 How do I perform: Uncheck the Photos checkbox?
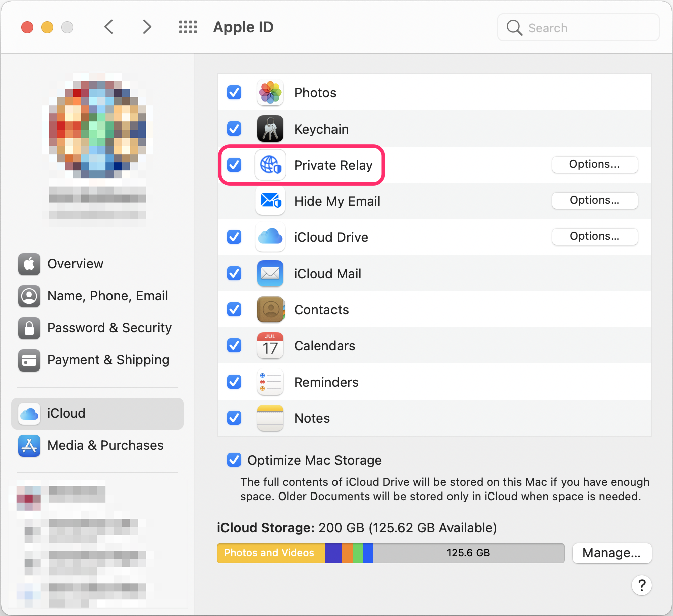click(x=234, y=92)
